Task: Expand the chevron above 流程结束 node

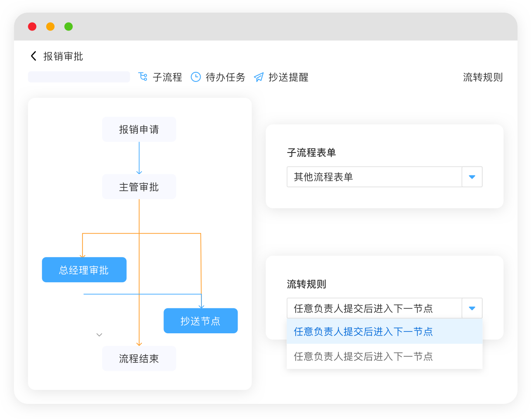Action: [x=99, y=335]
